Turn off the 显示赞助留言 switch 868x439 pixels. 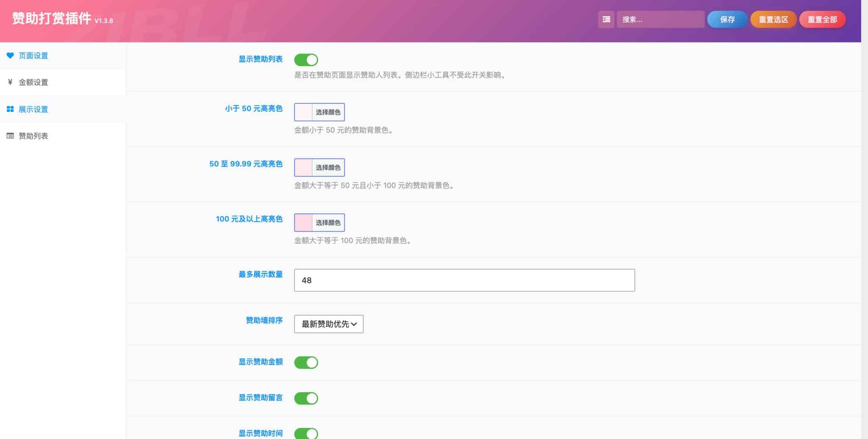(x=306, y=398)
